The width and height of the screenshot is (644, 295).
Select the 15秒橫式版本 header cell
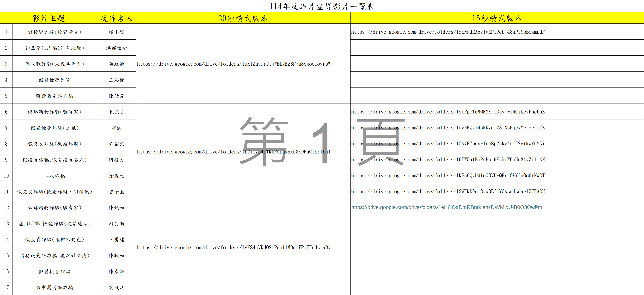(x=497, y=18)
